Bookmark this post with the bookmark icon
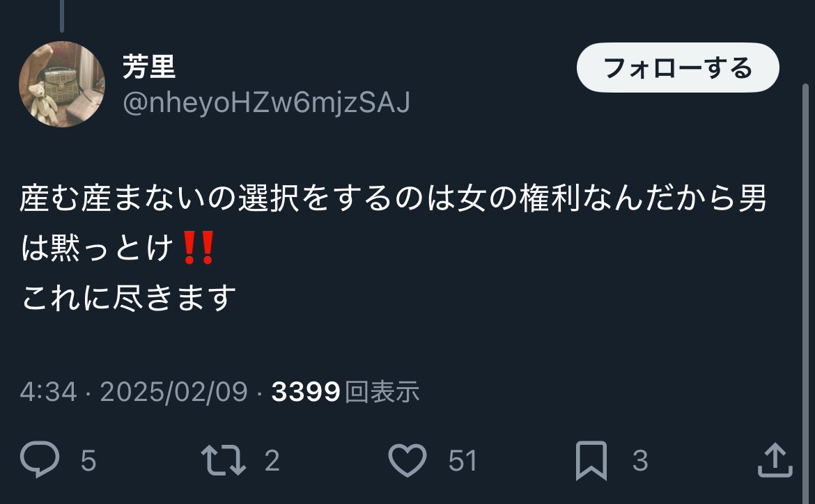Image resolution: width=815 pixels, height=504 pixels. 591,460
